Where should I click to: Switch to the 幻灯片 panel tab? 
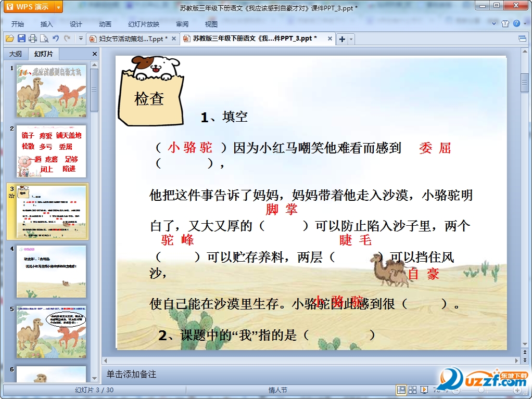pyautogui.click(x=43, y=54)
